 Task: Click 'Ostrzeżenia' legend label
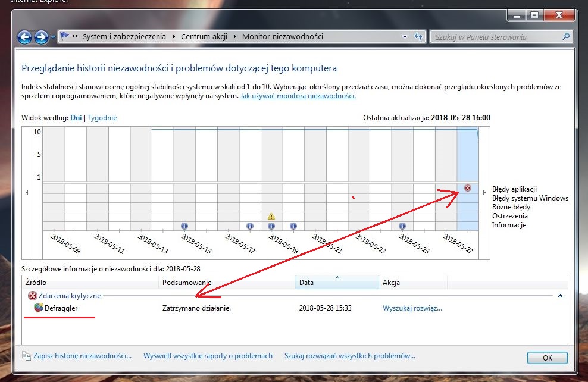pos(509,216)
